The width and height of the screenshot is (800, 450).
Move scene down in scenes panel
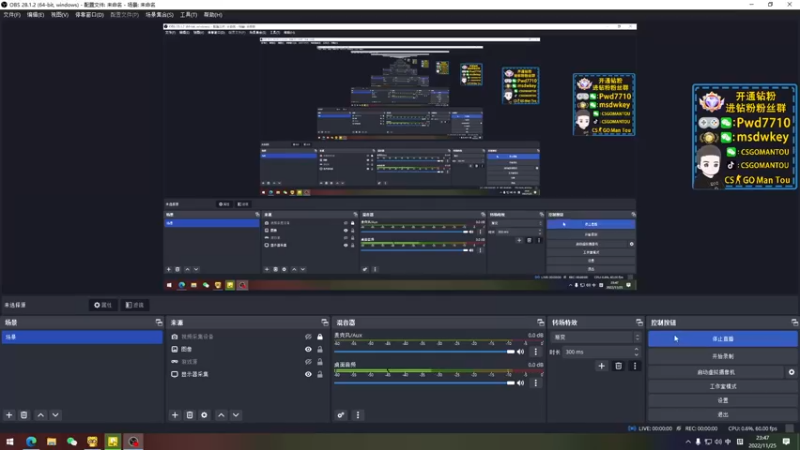click(56, 415)
